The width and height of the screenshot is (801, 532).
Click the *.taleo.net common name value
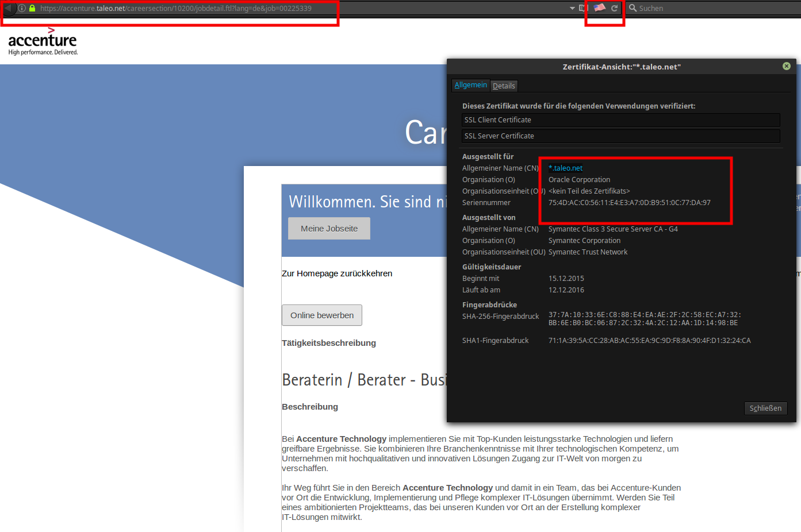(x=566, y=168)
